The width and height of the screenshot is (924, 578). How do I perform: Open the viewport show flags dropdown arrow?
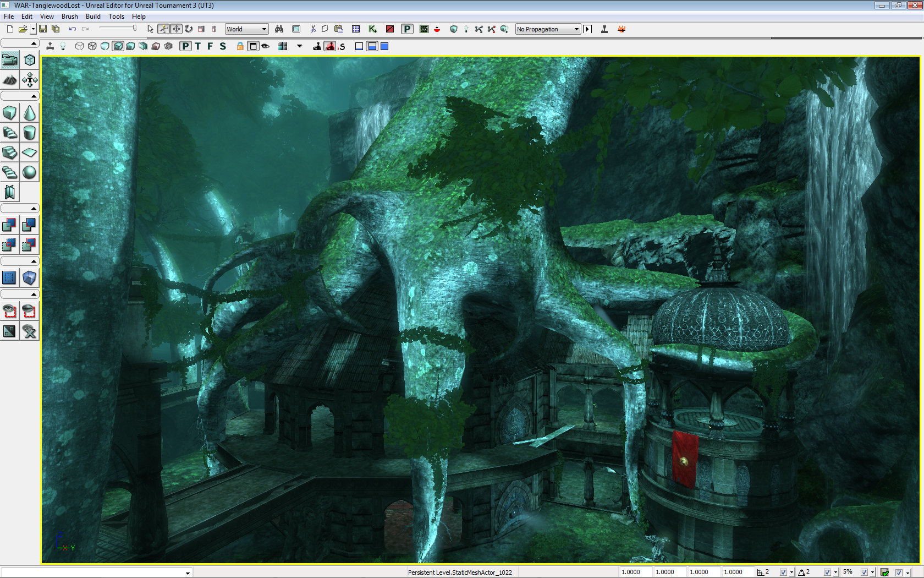pos(300,46)
